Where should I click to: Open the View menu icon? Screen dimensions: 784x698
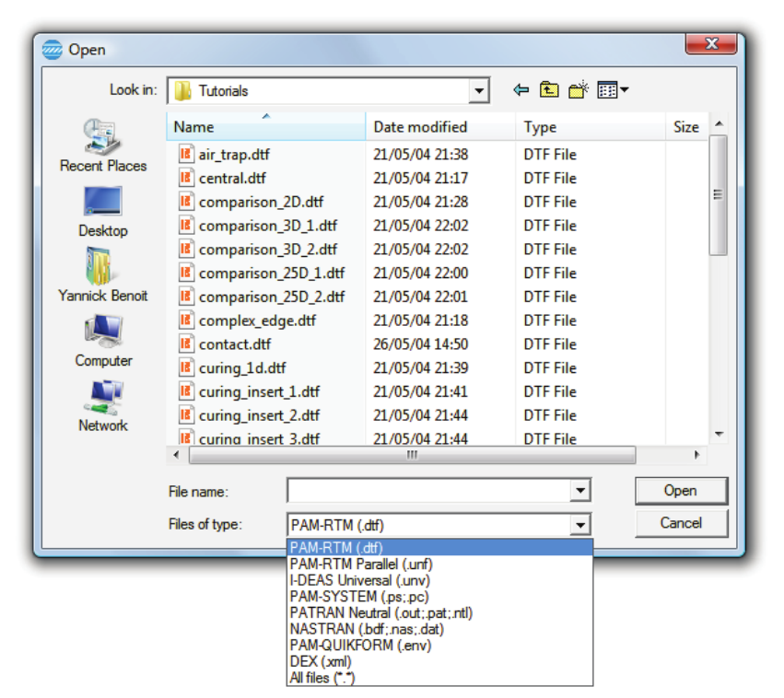click(x=613, y=90)
